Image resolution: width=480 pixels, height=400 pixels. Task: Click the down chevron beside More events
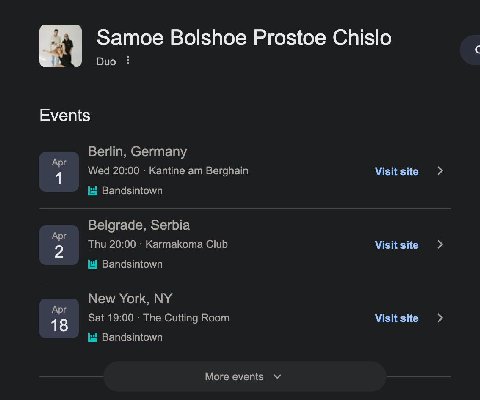pyautogui.click(x=277, y=377)
